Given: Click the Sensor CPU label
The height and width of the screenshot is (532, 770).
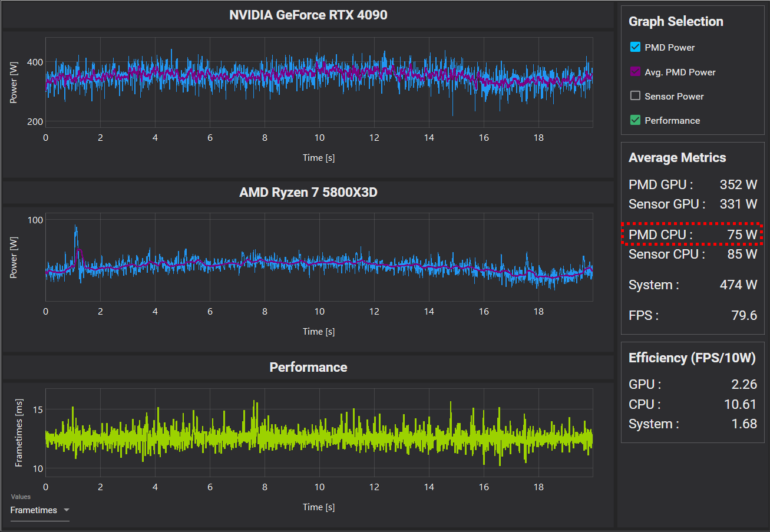Looking at the screenshot, I should 667,255.
